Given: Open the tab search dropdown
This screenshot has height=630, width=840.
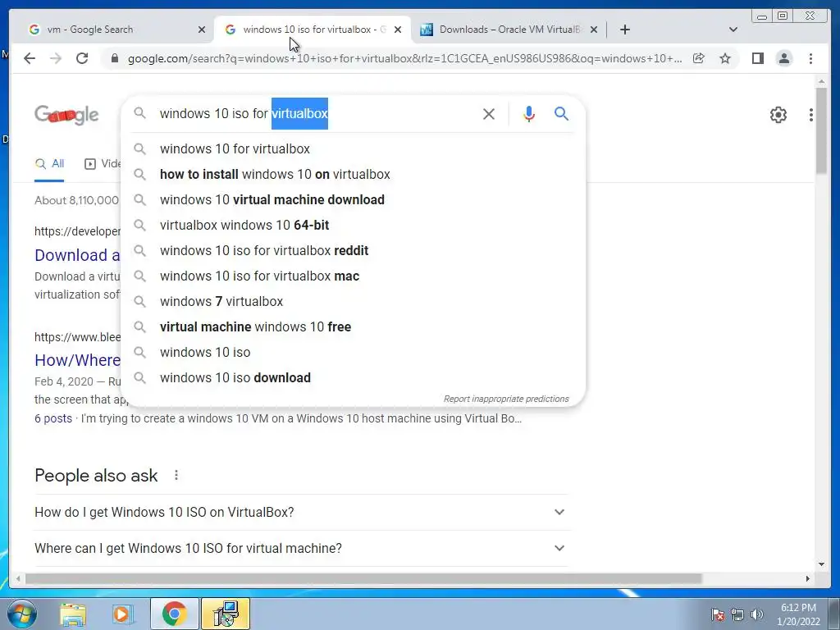Looking at the screenshot, I should coord(733,30).
